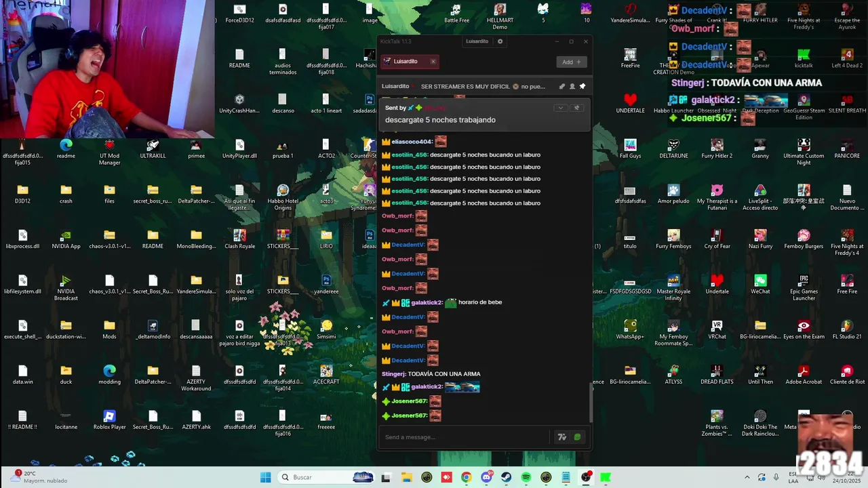Image resolution: width=868 pixels, height=488 pixels.
Task: Open Steam from taskbar
Action: [x=506, y=477]
